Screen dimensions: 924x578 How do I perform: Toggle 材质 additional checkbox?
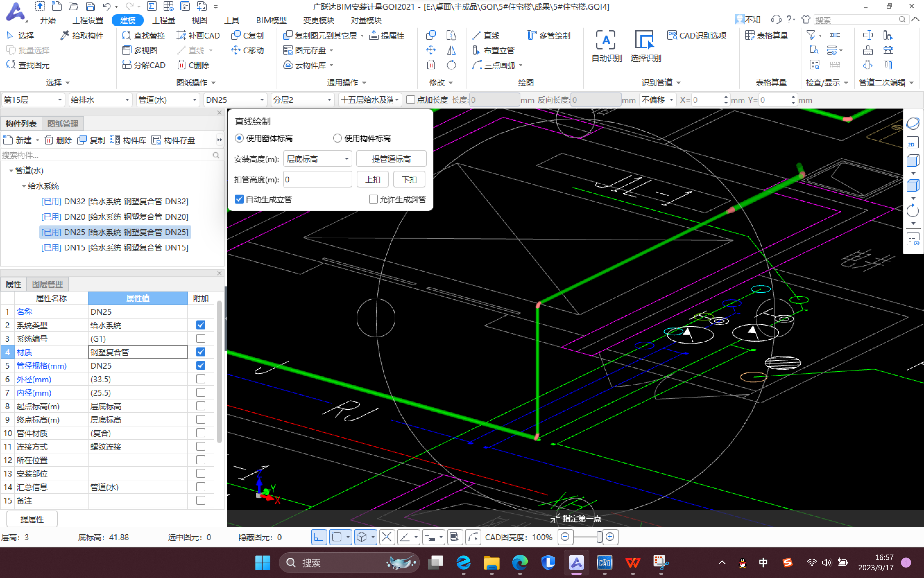click(201, 352)
